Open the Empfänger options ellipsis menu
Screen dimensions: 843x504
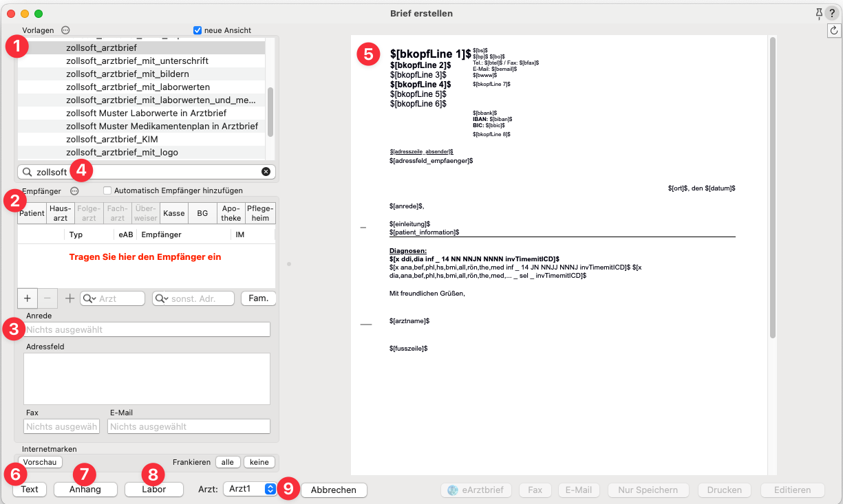74,190
